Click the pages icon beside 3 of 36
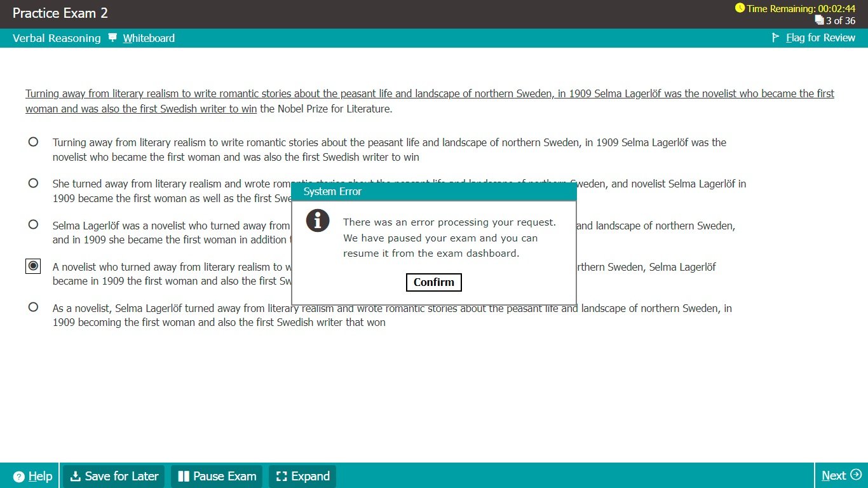Viewport: 868px width, 488px height. (819, 20)
